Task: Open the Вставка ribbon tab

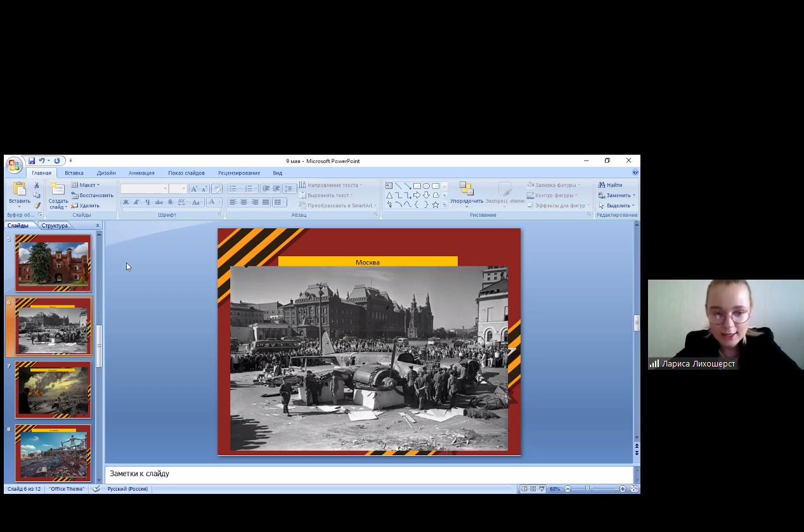Action: (74, 173)
